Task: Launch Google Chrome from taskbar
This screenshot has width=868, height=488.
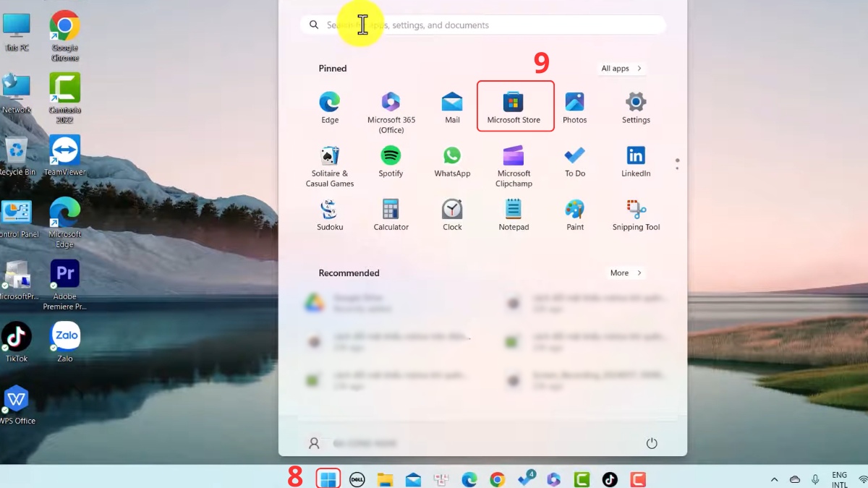Action: (x=497, y=479)
